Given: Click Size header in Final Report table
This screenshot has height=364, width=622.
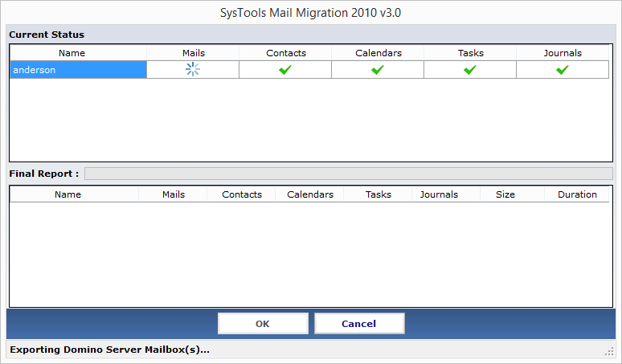Looking at the screenshot, I should click(512, 194).
